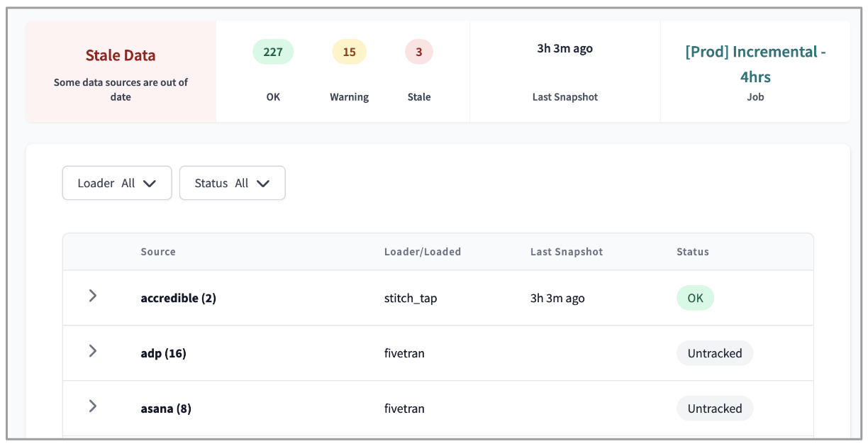Expand the adp (16) source row

[x=92, y=350]
